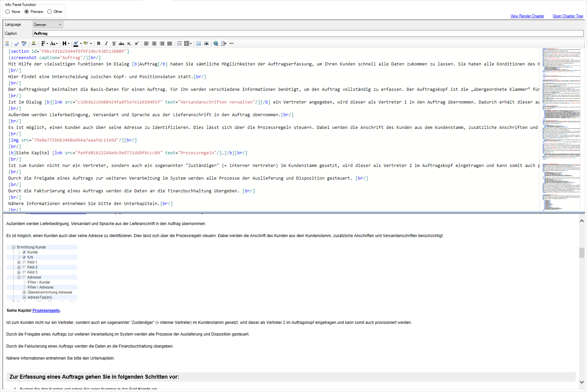Open the highlight color dropdown arrow
The width and height of the screenshot is (587, 392).
(91, 43)
